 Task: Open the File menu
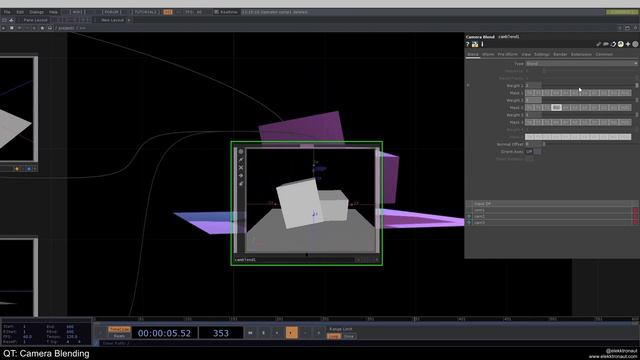click(x=7, y=12)
